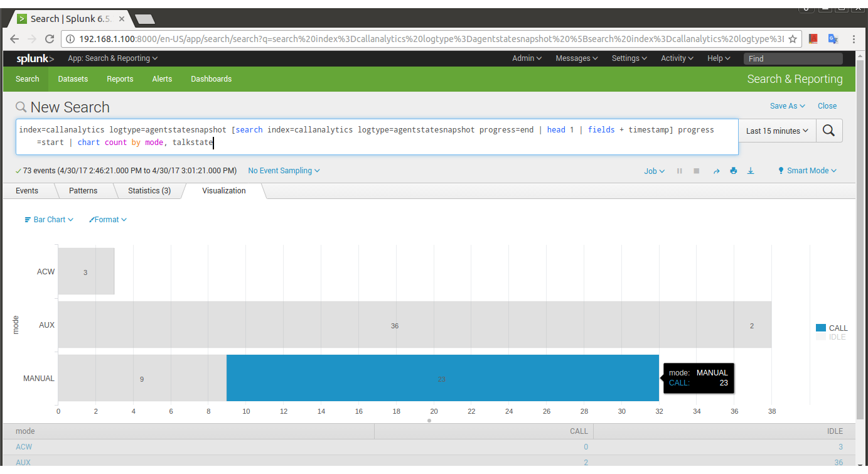The width and height of the screenshot is (868, 474).
Task: Open the Last 15 minutes time picker
Action: pos(776,131)
